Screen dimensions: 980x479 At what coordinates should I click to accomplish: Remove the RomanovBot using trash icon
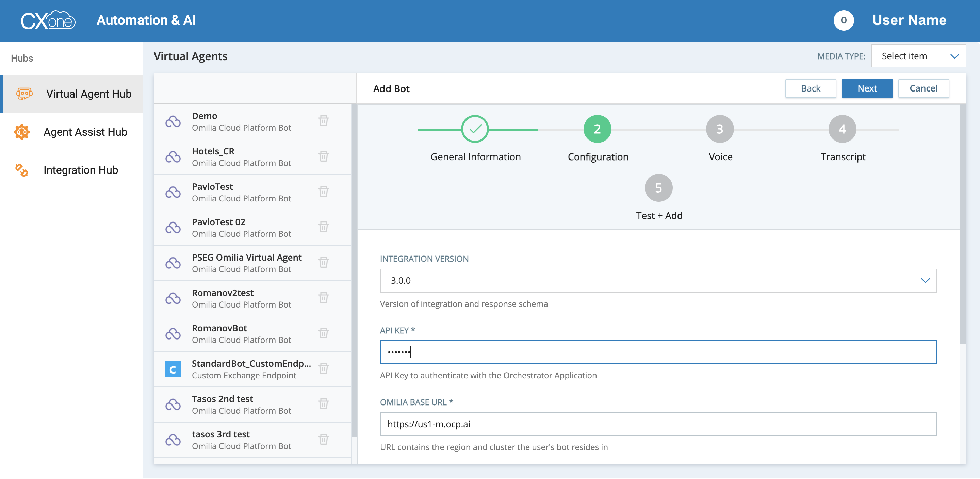(323, 333)
